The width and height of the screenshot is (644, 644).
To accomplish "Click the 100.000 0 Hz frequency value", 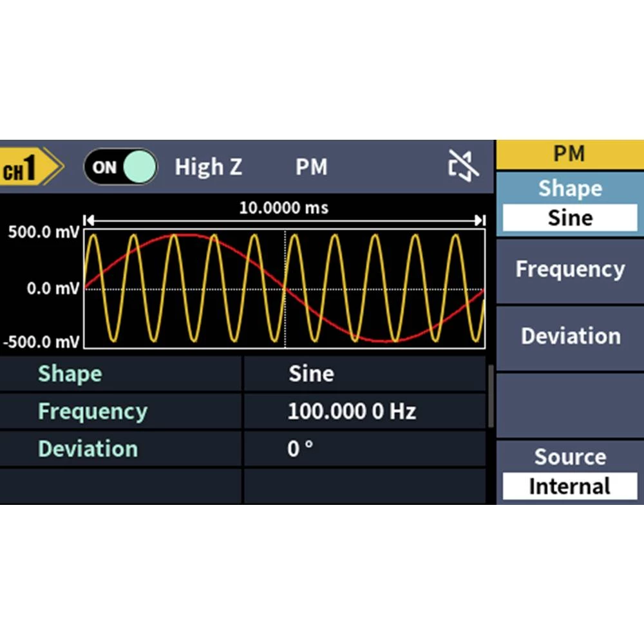I will (x=352, y=412).
